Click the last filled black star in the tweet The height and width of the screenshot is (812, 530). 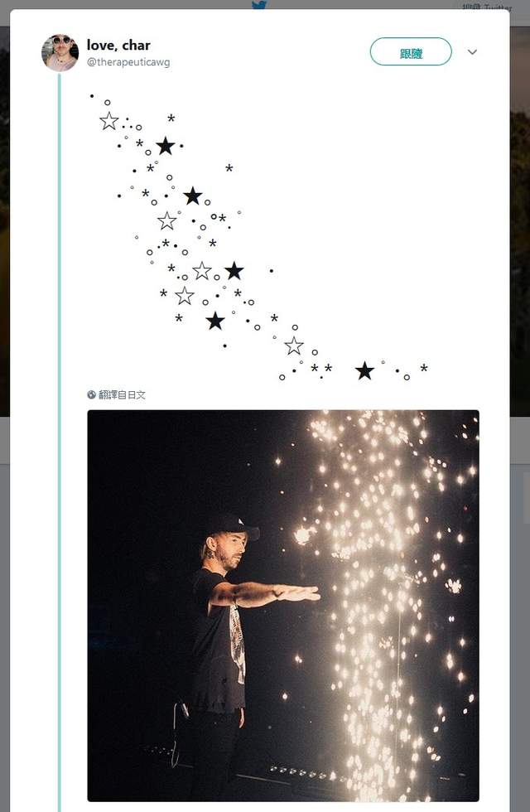(x=365, y=371)
